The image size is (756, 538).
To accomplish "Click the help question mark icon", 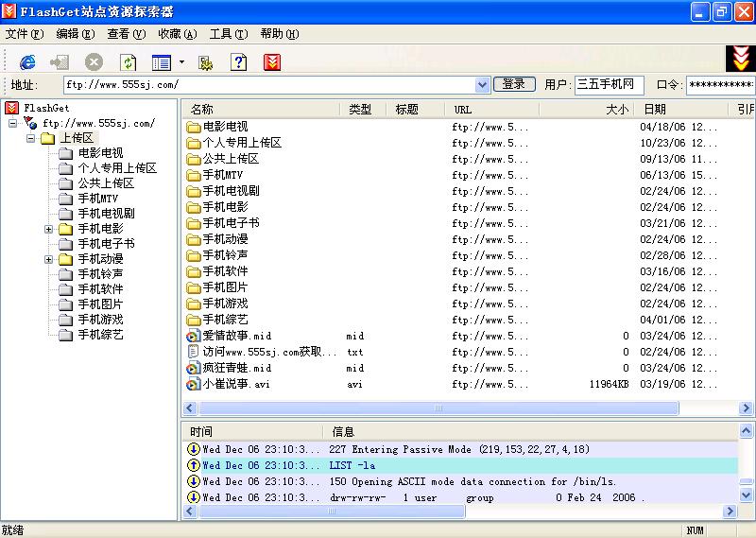I will tap(239, 62).
